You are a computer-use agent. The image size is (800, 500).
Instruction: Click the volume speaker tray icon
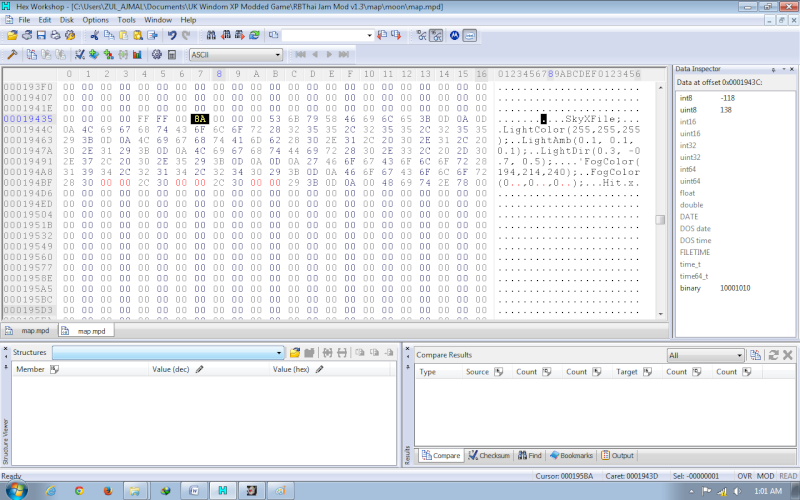click(737, 491)
